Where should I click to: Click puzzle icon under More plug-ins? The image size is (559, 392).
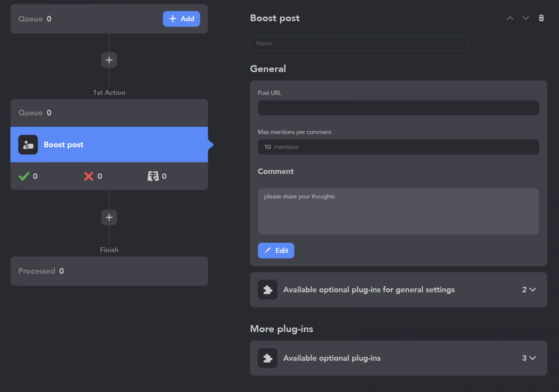267,358
